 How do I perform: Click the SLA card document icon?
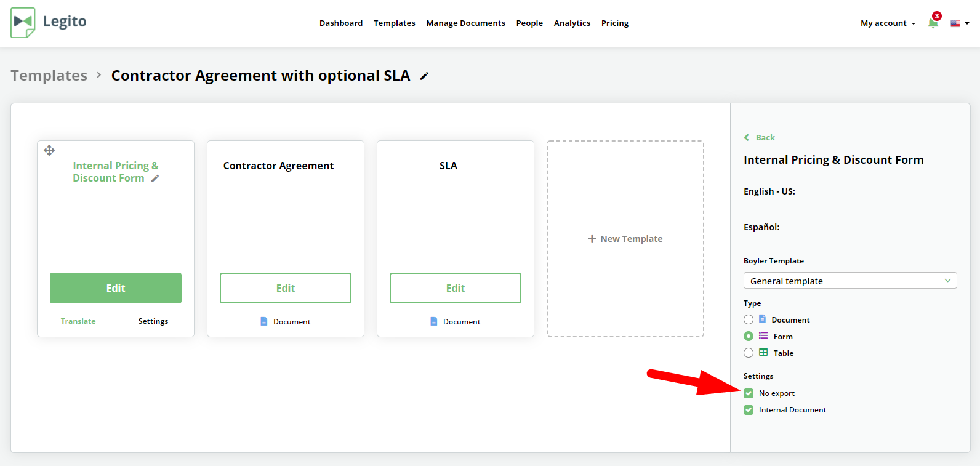[434, 321]
